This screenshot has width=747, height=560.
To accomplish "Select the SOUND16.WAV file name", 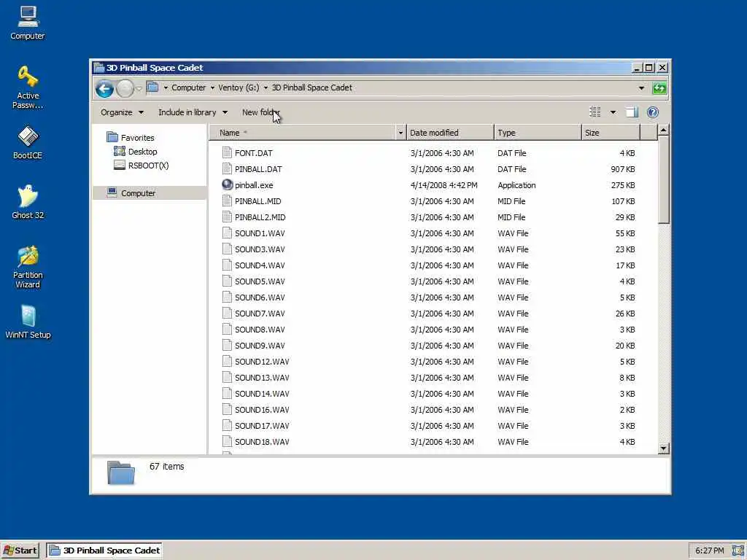I will 262,410.
